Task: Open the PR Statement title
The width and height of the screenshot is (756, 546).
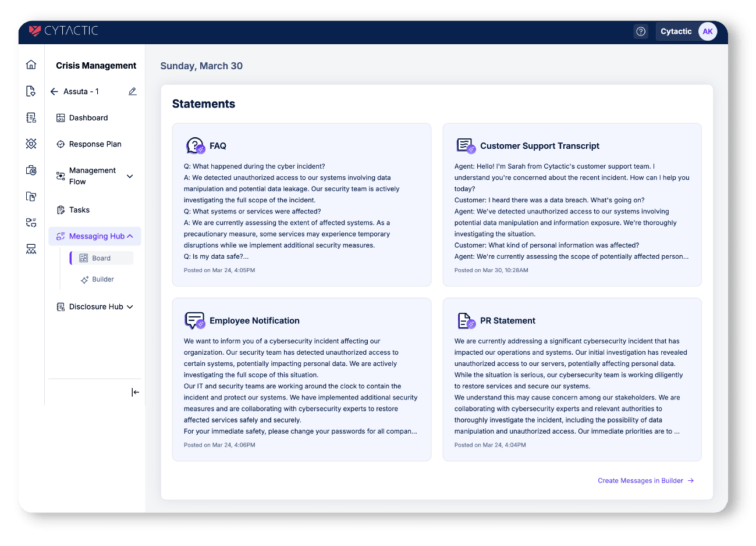Action: [507, 321]
